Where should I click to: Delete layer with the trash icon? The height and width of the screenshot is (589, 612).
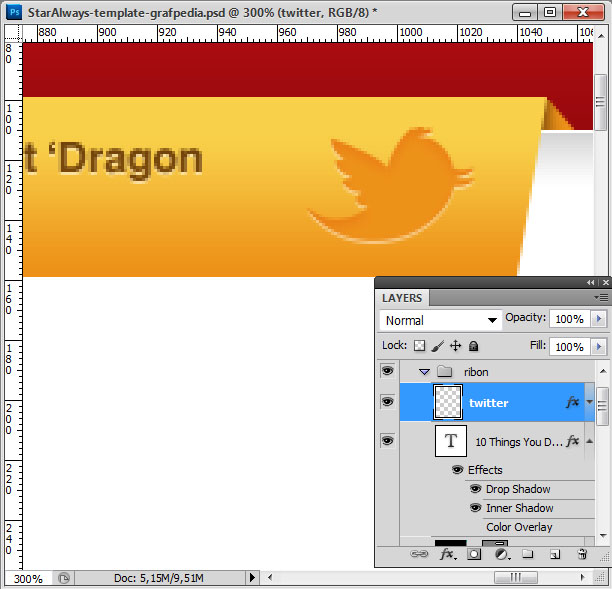582,554
